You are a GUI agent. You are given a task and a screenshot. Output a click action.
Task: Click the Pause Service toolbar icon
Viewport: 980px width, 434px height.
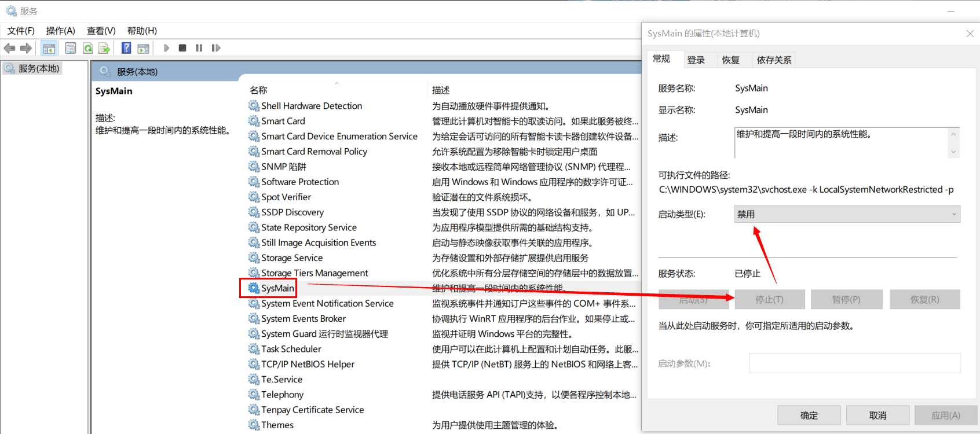pyautogui.click(x=199, y=48)
